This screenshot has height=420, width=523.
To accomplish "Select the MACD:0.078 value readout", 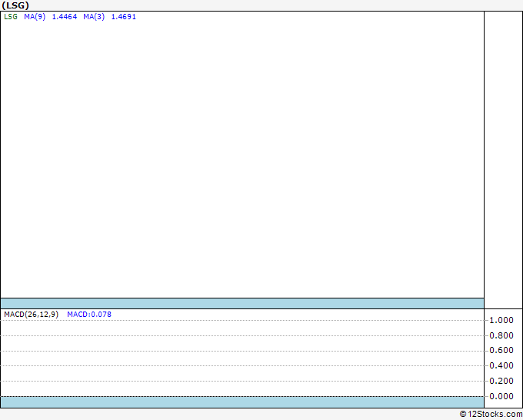I will point(89,314).
